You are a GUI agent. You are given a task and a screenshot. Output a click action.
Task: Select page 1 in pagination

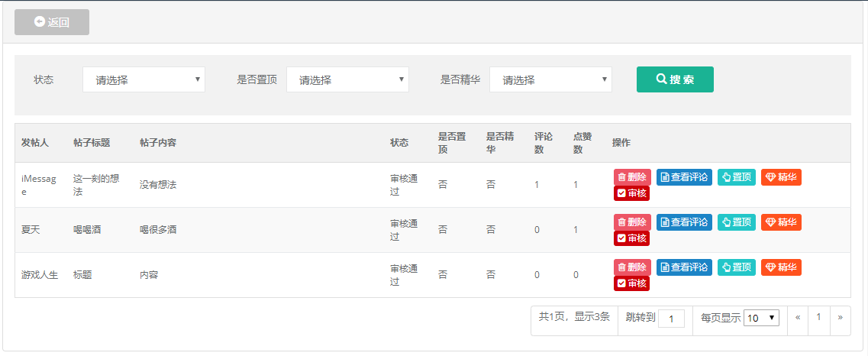pos(818,318)
